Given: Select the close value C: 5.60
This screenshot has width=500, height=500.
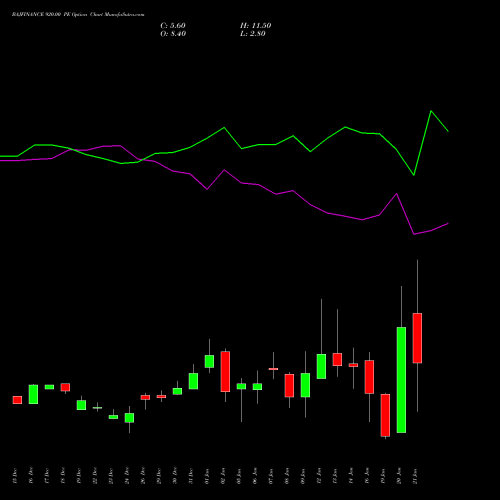Looking at the screenshot, I should (x=173, y=26).
